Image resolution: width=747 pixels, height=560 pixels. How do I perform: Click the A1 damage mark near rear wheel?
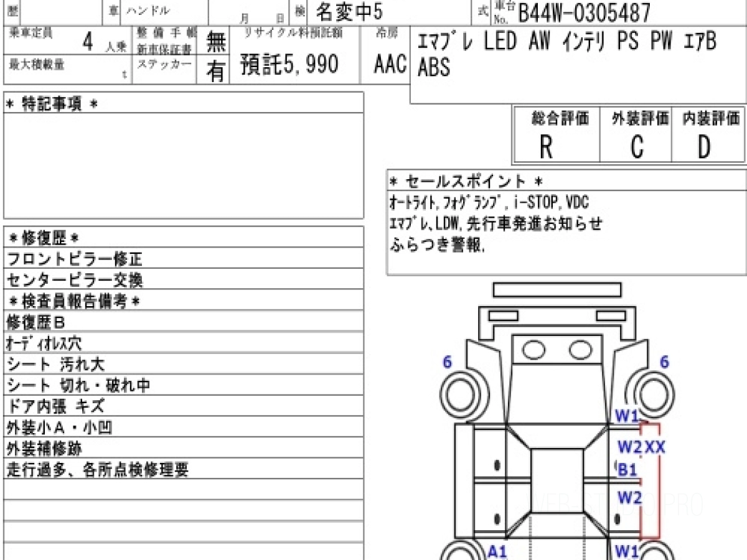click(x=497, y=551)
